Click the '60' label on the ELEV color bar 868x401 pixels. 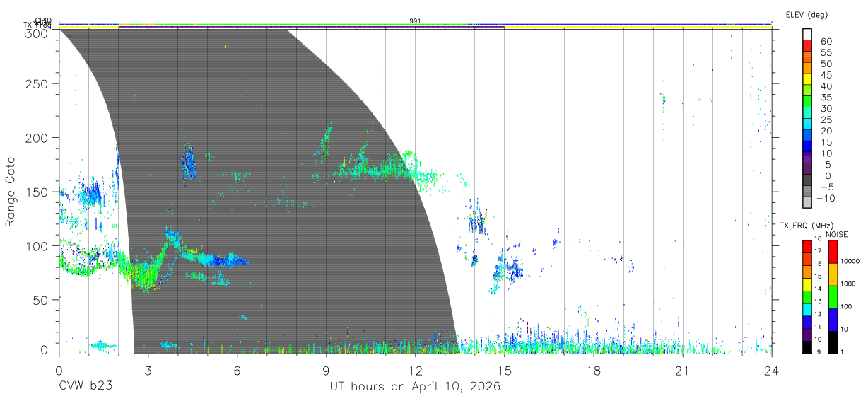click(826, 41)
